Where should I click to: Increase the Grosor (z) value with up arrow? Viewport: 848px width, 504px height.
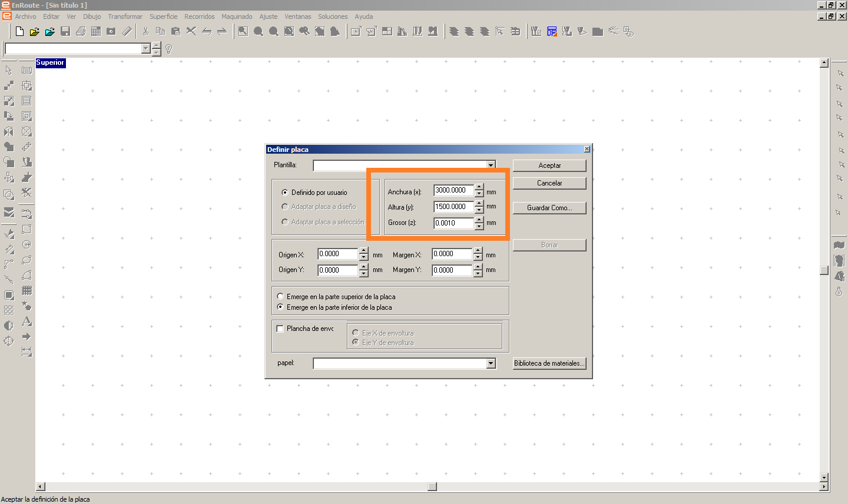pos(479,220)
